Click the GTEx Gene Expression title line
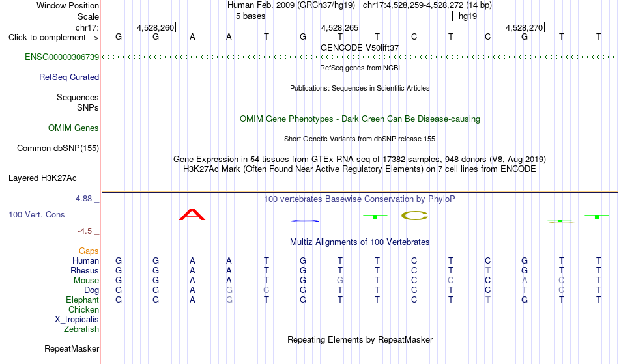The height and width of the screenshot is (364, 619). pos(360,160)
